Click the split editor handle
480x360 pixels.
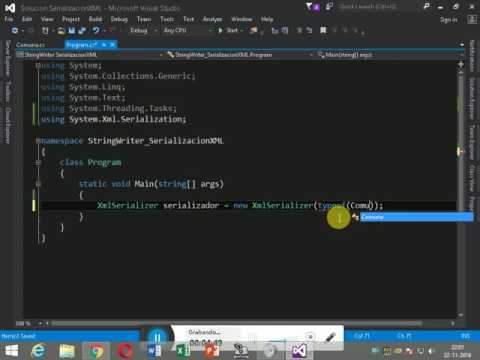coord(461,64)
